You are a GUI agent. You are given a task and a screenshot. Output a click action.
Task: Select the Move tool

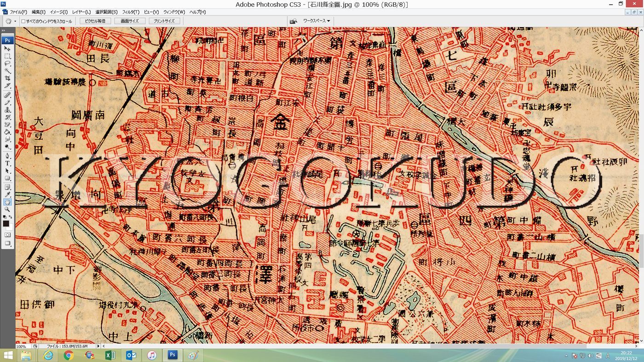pos(7,48)
